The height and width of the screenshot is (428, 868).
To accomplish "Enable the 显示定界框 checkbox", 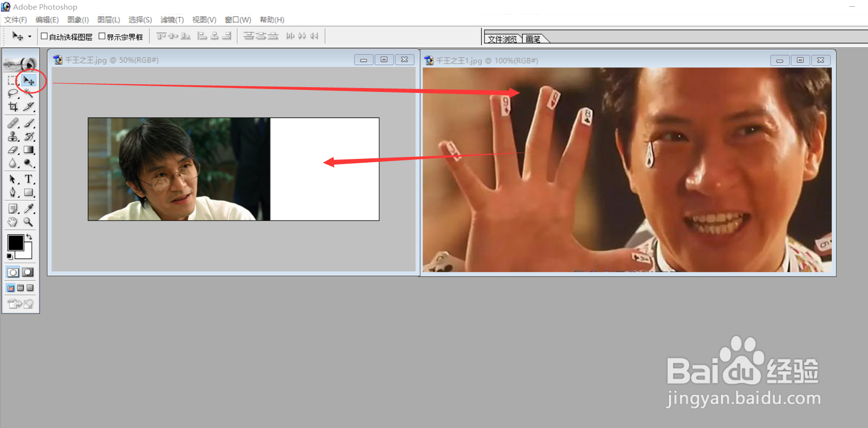I will 102,36.
